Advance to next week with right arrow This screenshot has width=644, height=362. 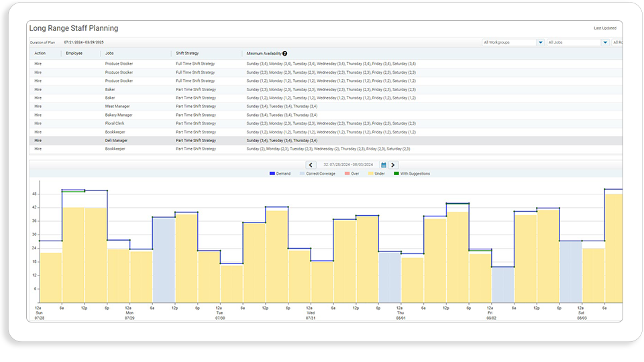(x=393, y=165)
